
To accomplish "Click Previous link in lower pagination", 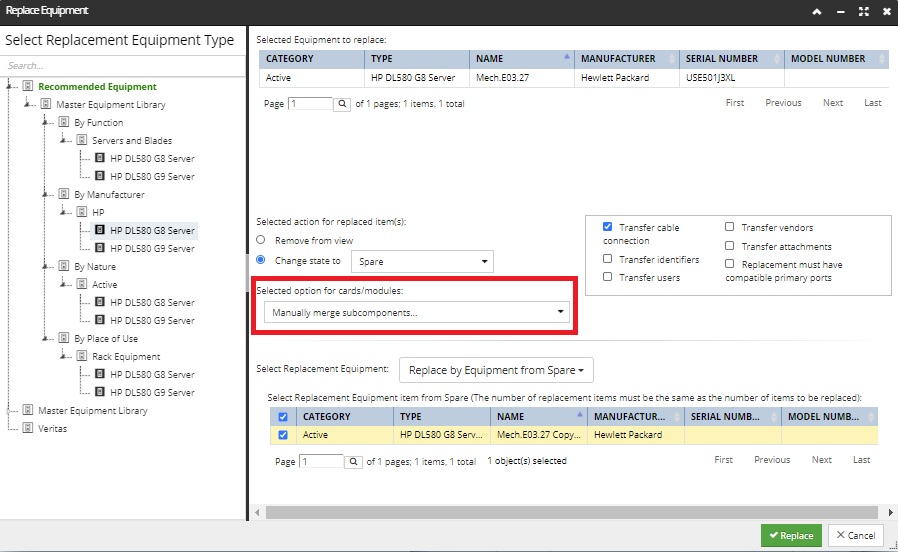I will pyautogui.click(x=772, y=460).
